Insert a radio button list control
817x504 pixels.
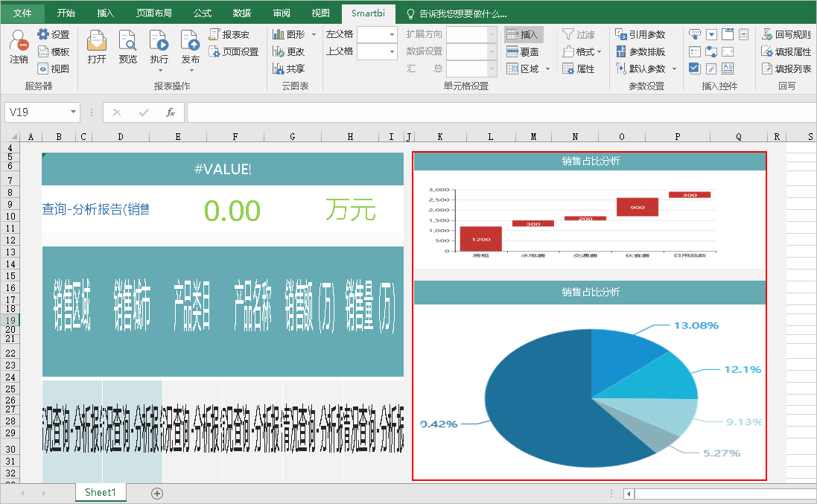coord(695,51)
